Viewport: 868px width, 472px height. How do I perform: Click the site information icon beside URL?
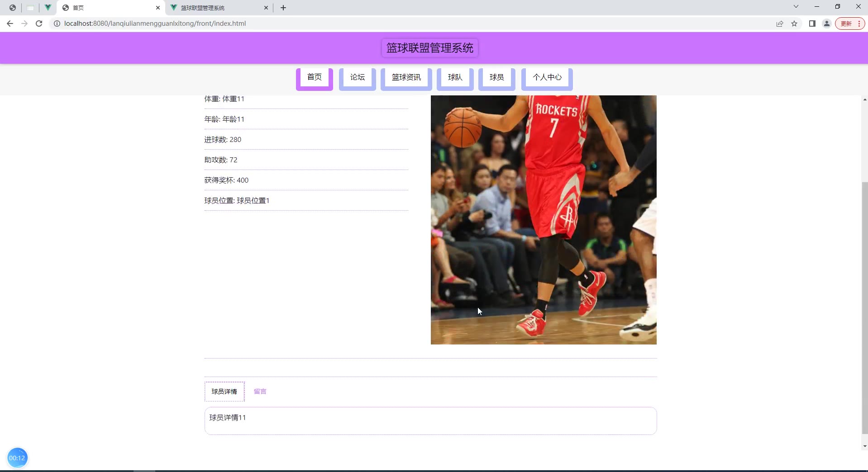[57, 24]
